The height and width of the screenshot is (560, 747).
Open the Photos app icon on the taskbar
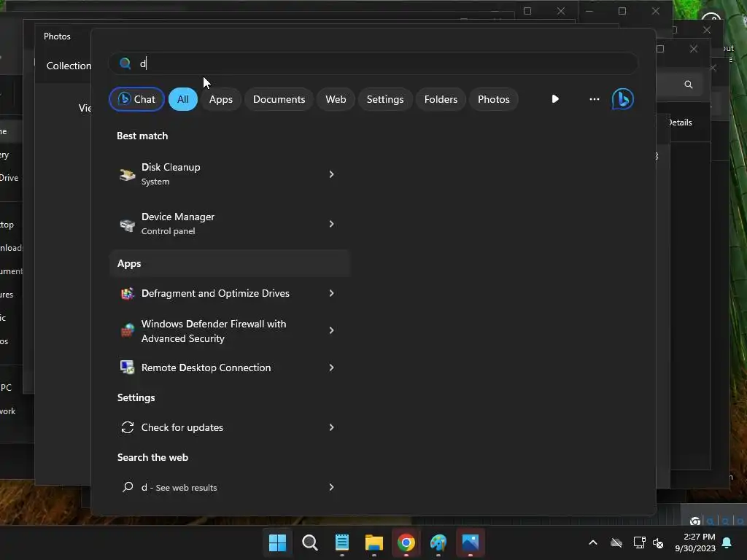(x=471, y=542)
